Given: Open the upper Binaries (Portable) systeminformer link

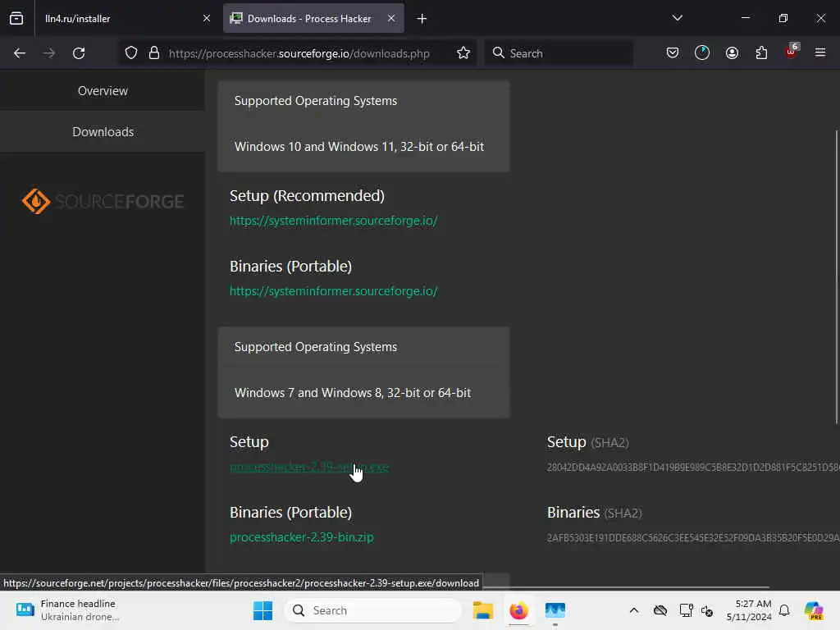Looking at the screenshot, I should [x=333, y=291].
